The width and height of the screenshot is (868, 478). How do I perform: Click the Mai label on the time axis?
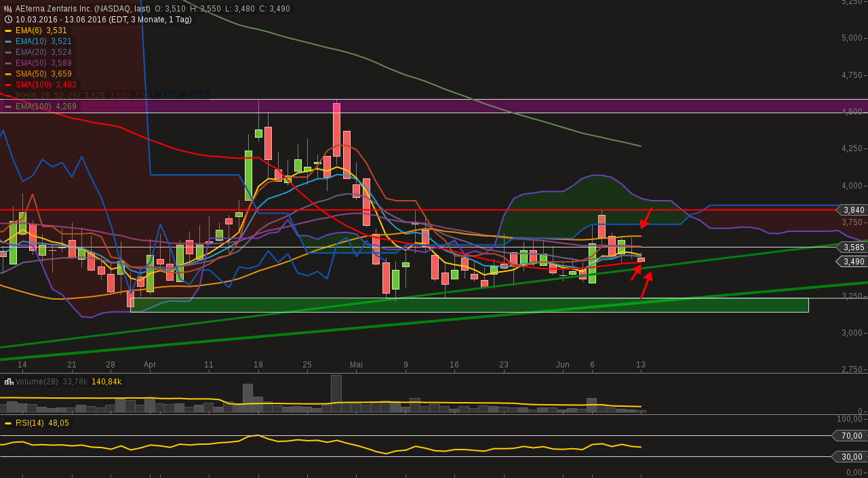click(x=356, y=365)
